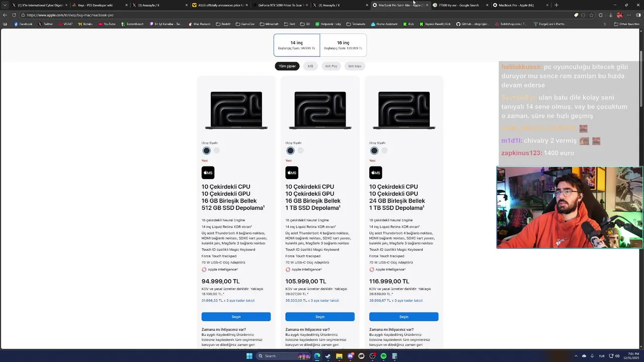Choose Uzay Siyahı color for 16 GB 1 TB model
The width and height of the screenshot is (644, 362).
290,150
